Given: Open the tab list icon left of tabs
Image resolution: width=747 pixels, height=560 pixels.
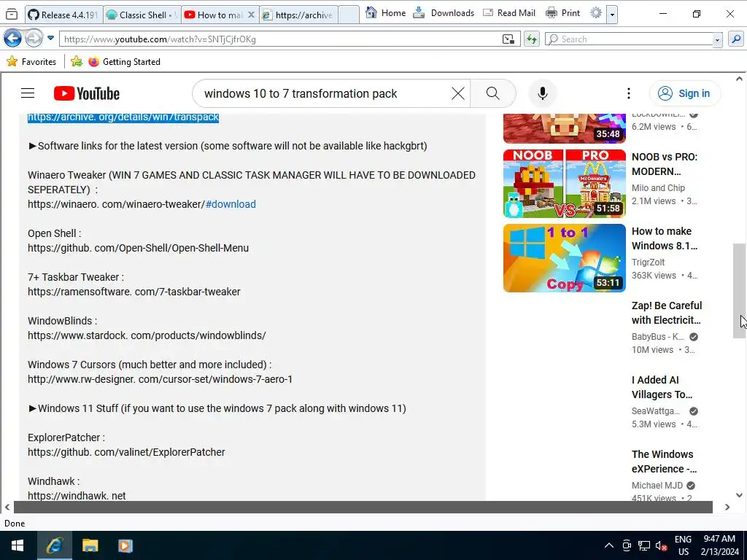Looking at the screenshot, I should point(12,15).
